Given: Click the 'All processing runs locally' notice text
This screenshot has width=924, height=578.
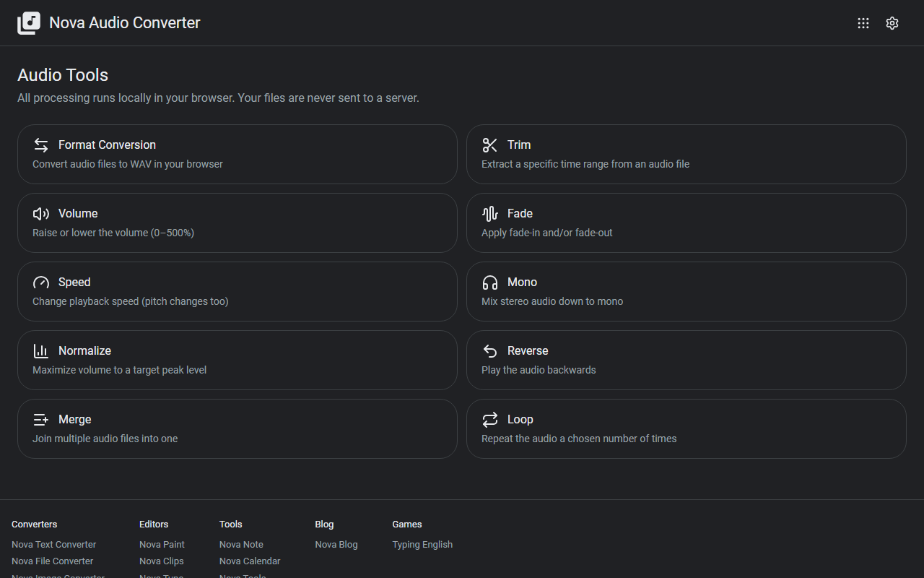Looking at the screenshot, I should pyautogui.click(x=218, y=98).
